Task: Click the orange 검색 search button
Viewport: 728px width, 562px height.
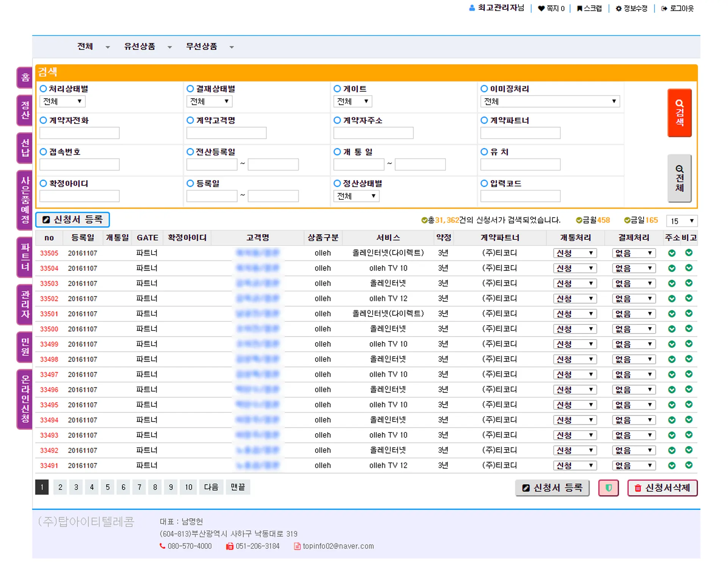Action: click(679, 113)
